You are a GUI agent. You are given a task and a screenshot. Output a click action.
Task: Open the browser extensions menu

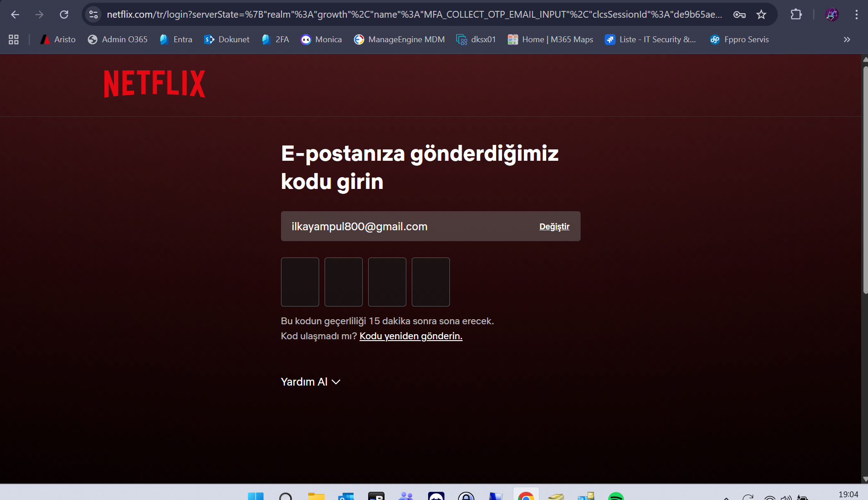pyautogui.click(x=796, y=15)
